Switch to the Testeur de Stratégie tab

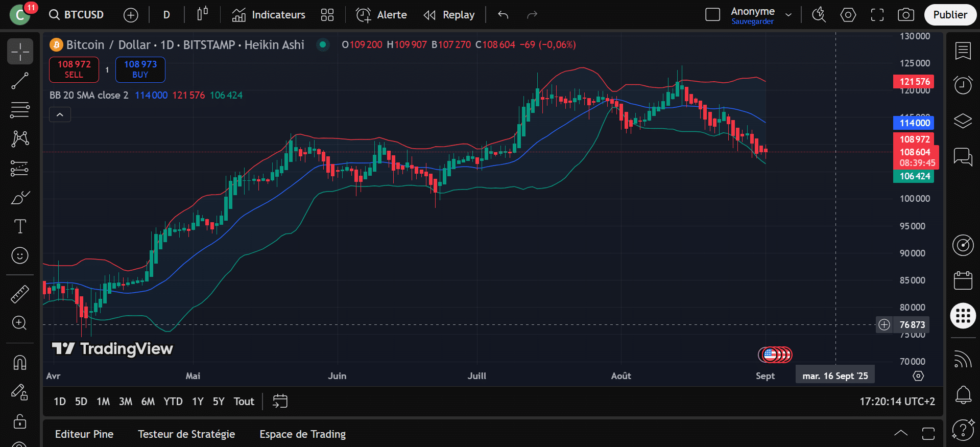click(186, 434)
